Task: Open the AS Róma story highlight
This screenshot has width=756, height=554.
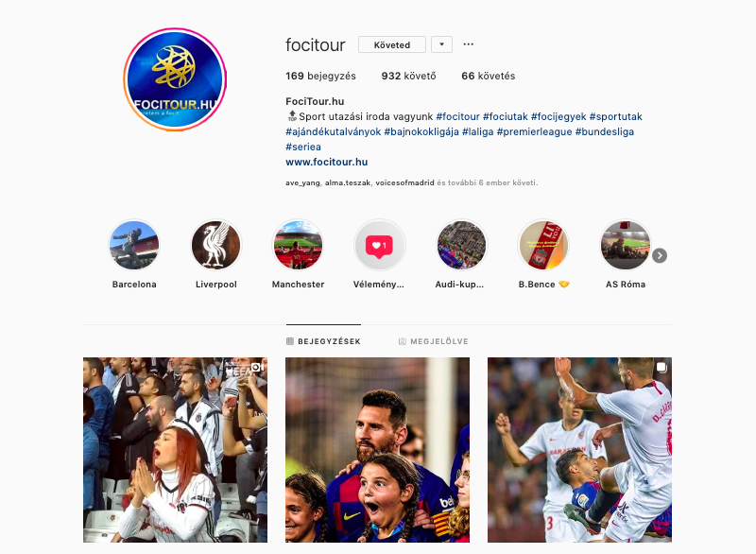Action: pyautogui.click(x=626, y=245)
